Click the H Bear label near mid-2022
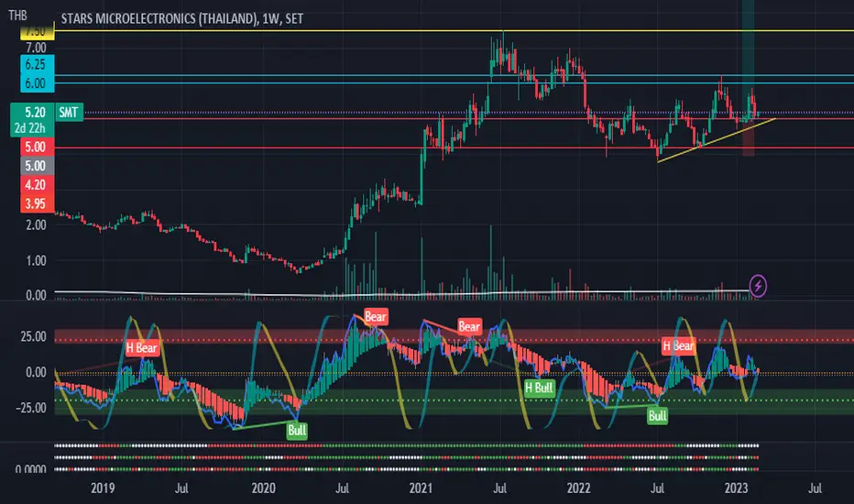The width and height of the screenshot is (854, 504). 678,346
